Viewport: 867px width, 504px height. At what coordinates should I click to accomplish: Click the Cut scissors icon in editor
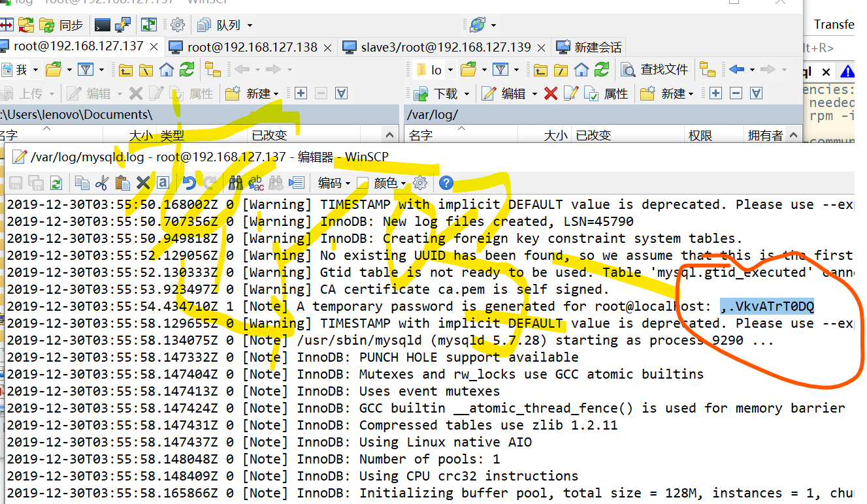[x=103, y=183]
